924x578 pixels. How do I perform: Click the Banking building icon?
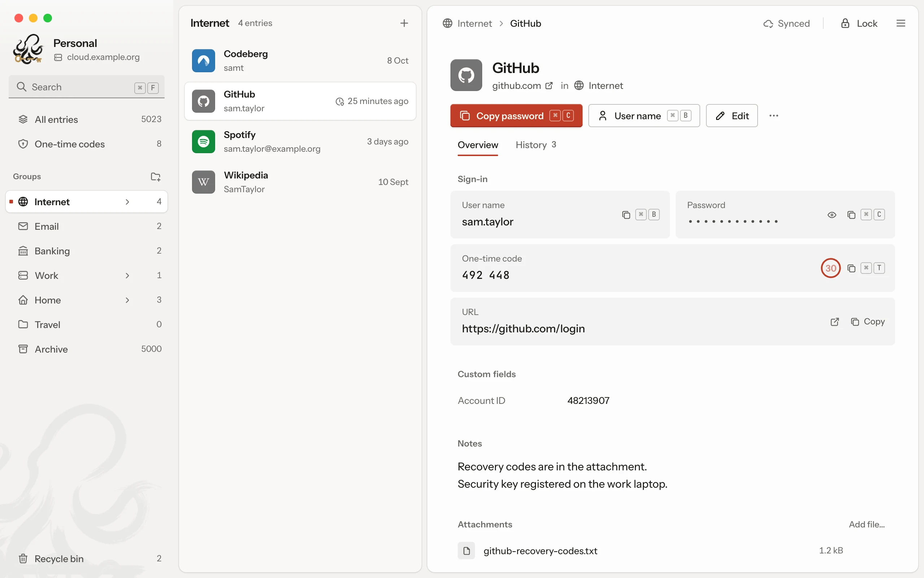coord(23,251)
